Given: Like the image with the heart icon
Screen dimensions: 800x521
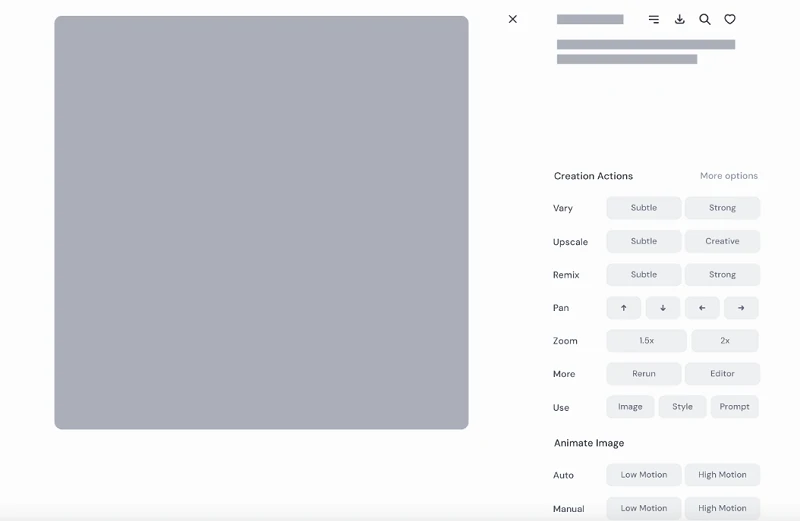Looking at the screenshot, I should pyautogui.click(x=730, y=19).
